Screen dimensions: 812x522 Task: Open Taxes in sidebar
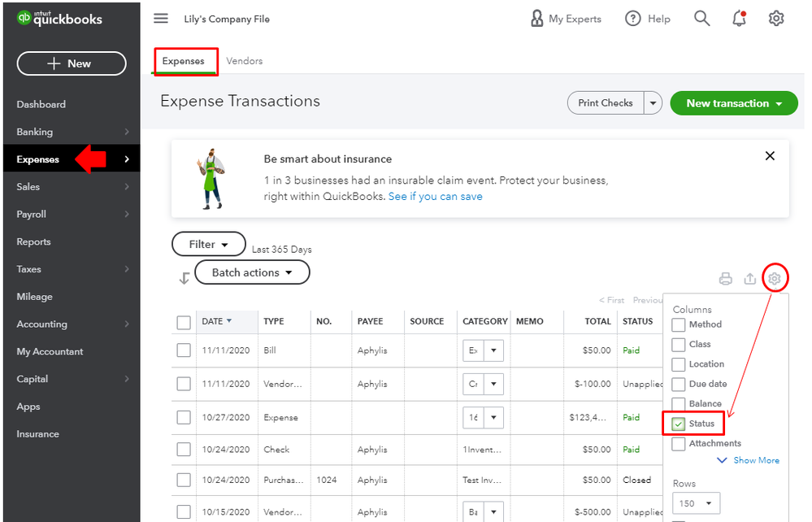click(28, 269)
